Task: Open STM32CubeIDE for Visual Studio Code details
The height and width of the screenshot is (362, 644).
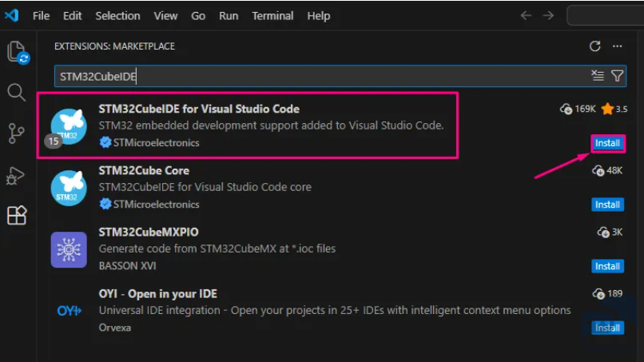Action: tap(199, 109)
